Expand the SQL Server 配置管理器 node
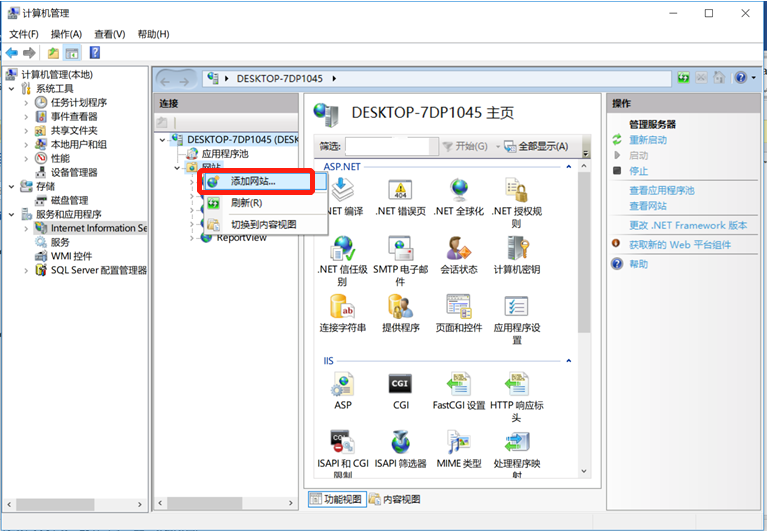The width and height of the screenshot is (767, 531). click(26, 270)
